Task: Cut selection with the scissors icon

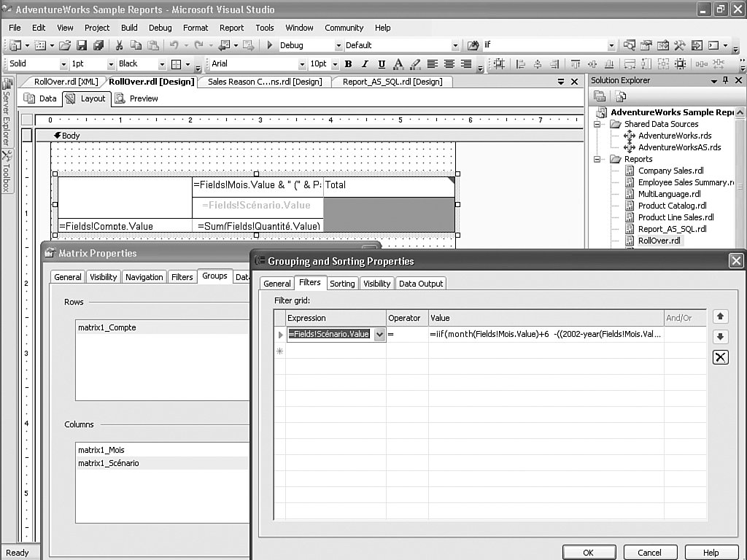Action: pyautogui.click(x=119, y=45)
